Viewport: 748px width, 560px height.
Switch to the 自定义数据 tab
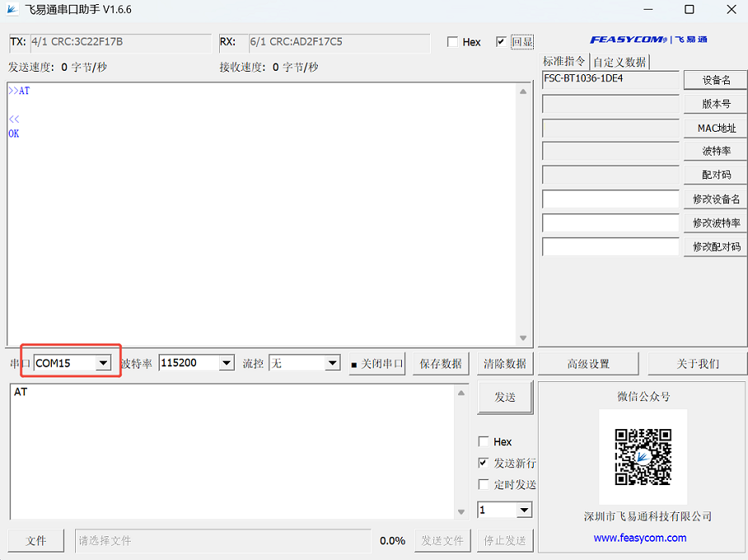[619, 62]
